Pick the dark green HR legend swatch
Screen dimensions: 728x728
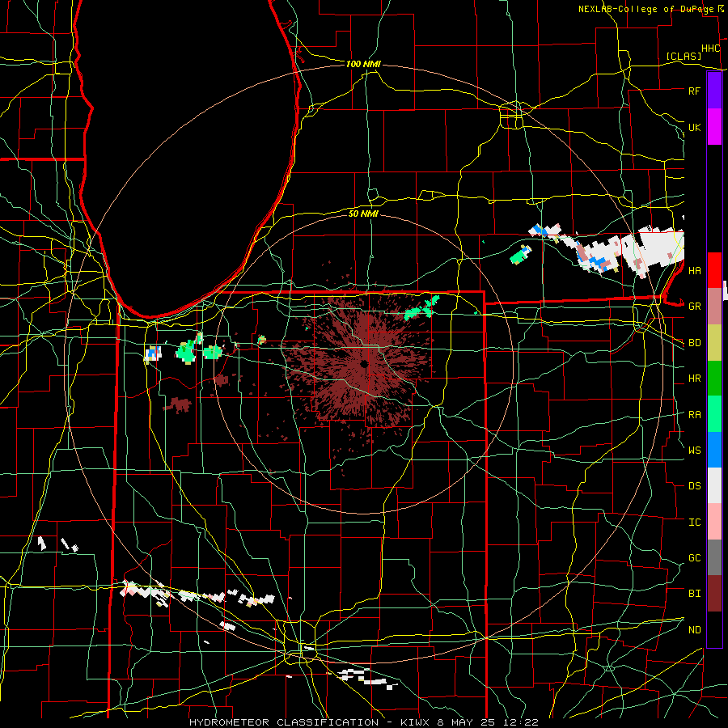point(714,379)
